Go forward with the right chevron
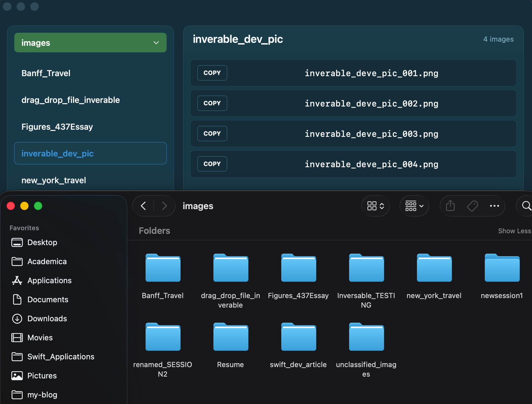Viewport: 532px width, 404px height. pyautogui.click(x=164, y=206)
